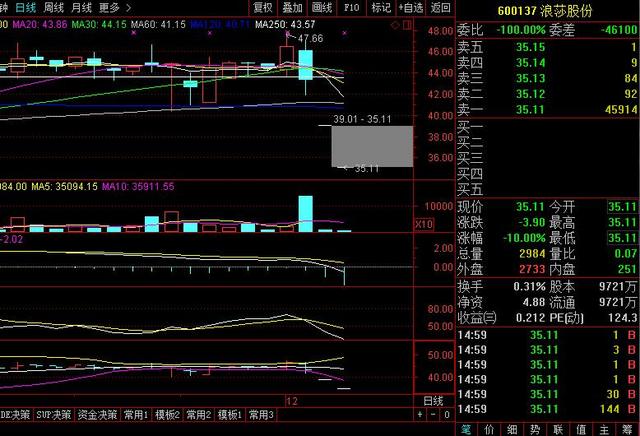Viewport: 640px width, 436px height.
Task: Click the 日线 label at chart bottom
Action: point(433,401)
